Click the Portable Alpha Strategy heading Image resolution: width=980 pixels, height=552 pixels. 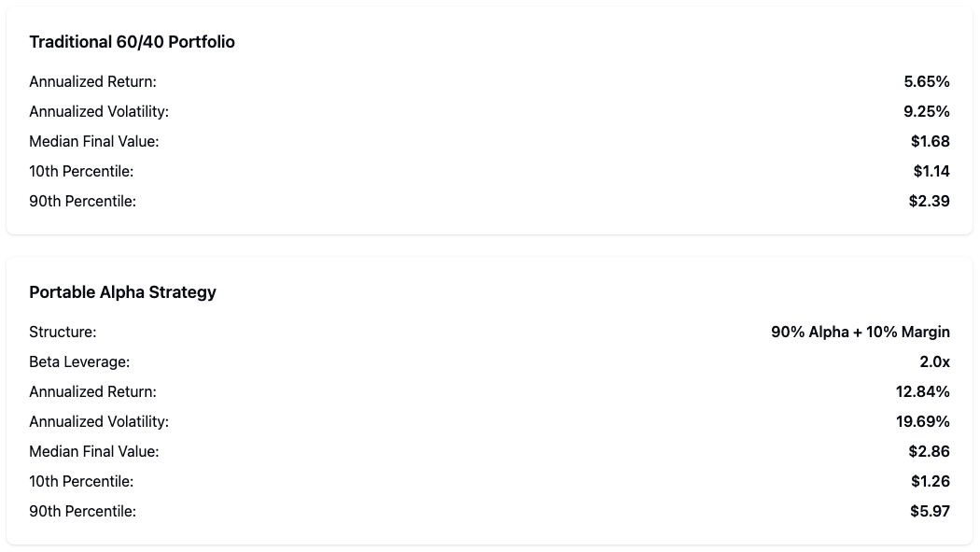(x=122, y=292)
